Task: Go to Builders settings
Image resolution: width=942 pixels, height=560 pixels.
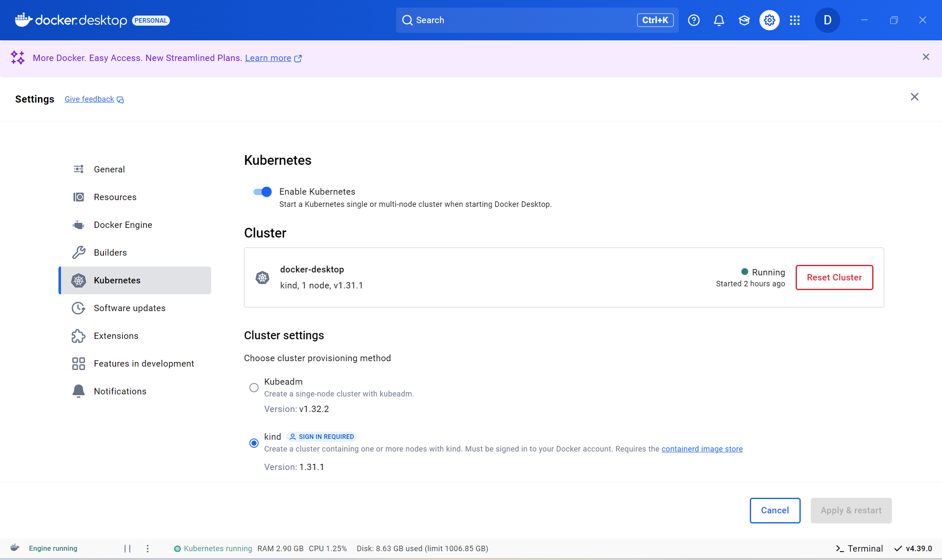Action: click(x=135, y=252)
